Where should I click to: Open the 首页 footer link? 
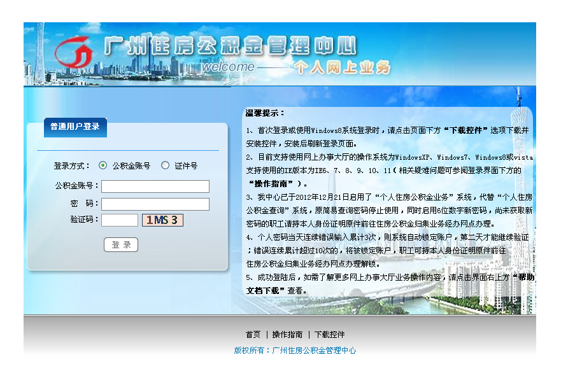[253, 335]
